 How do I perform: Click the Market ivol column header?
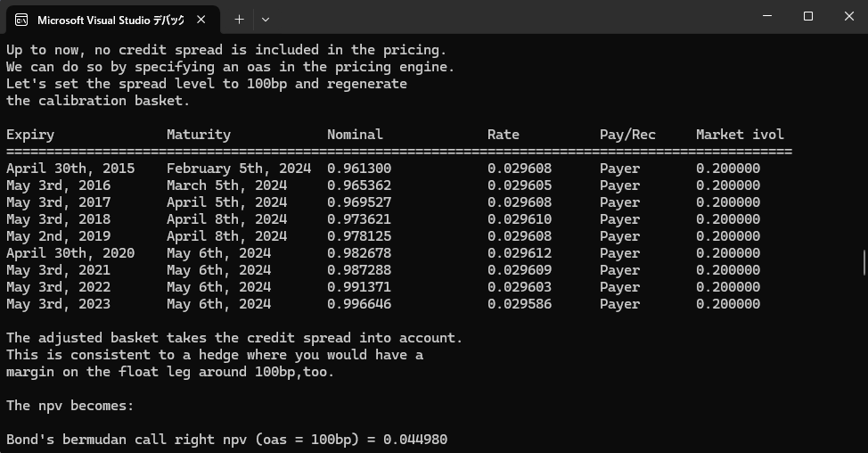tap(741, 135)
